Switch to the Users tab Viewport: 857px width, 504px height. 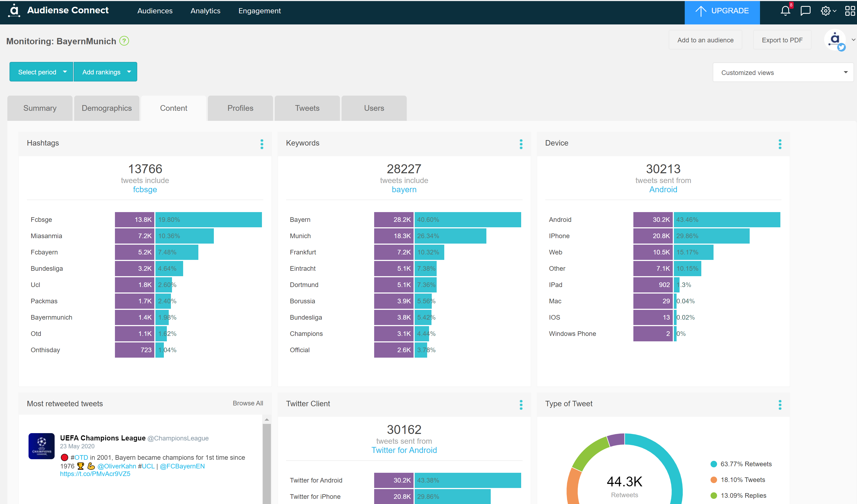(374, 108)
